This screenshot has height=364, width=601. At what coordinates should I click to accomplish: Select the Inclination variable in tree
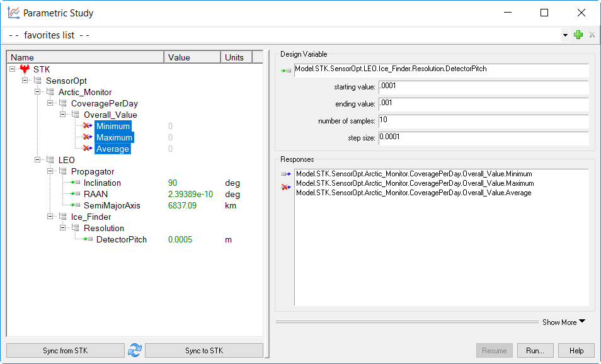click(102, 183)
